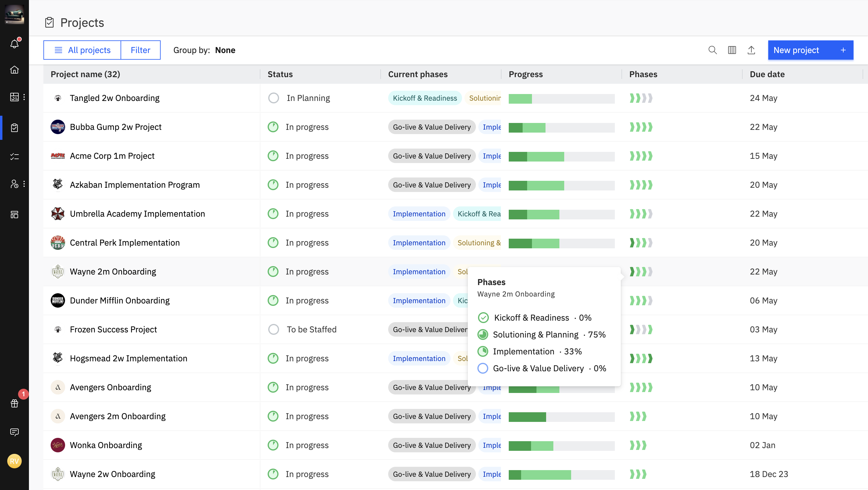Click the To be Staffed status circle
The image size is (868, 490).
point(273,329)
